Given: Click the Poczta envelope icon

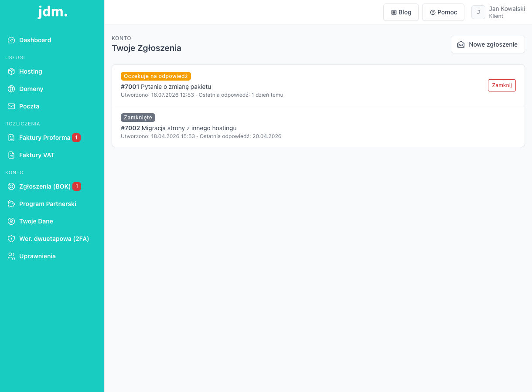Looking at the screenshot, I should (11, 106).
